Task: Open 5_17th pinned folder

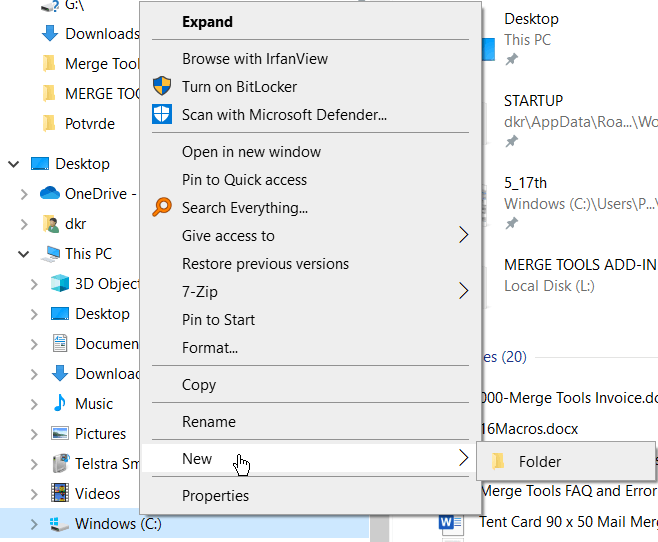Action: (525, 182)
